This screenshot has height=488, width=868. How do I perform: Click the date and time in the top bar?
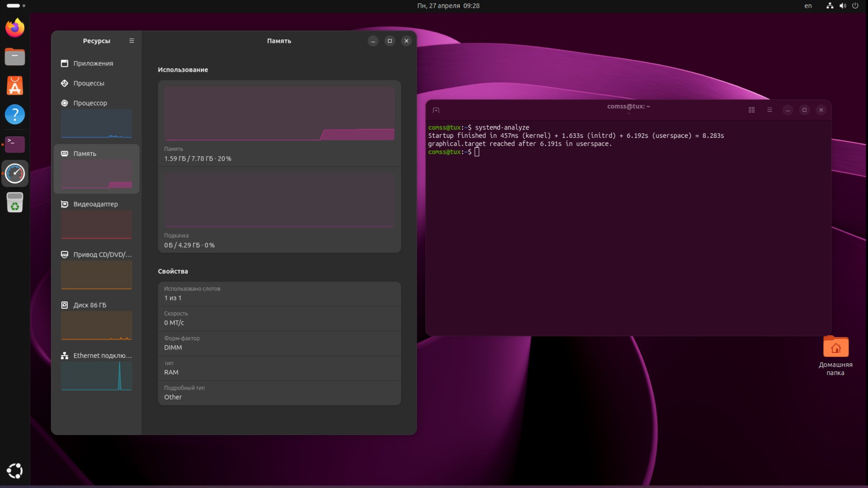pyautogui.click(x=448, y=6)
